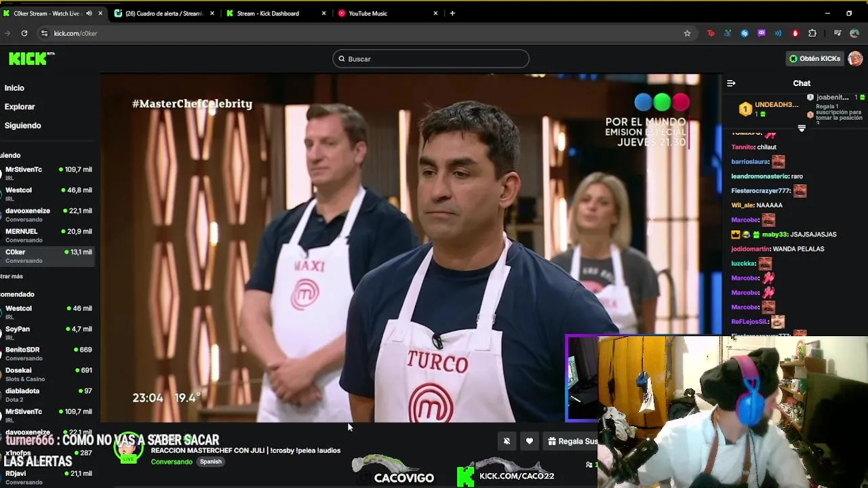Open MERNUEL channel in sidebar

47,235
